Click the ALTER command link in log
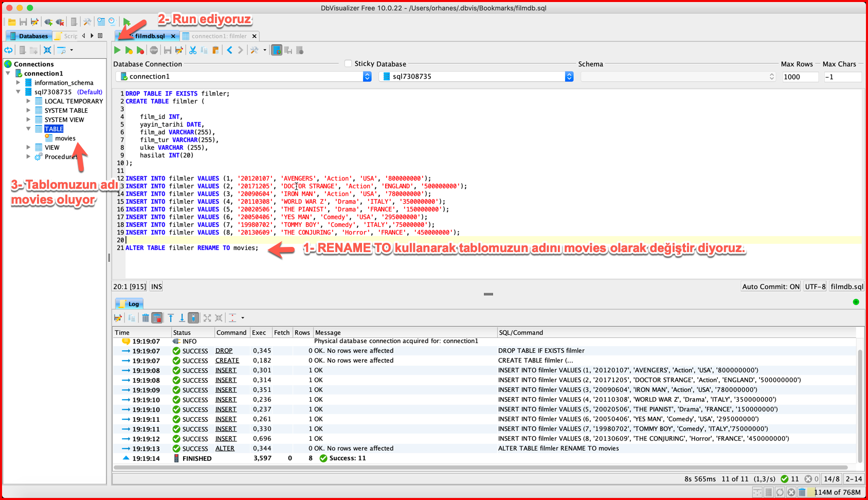The width and height of the screenshot is (868, 500). (x=225, y=449)
